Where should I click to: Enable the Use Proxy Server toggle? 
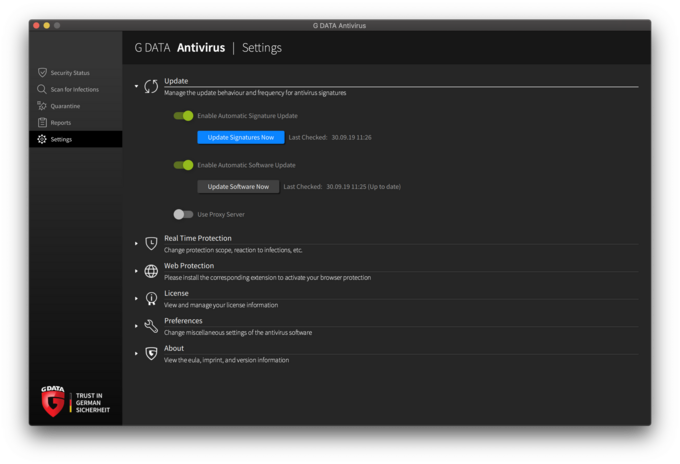pyautogui.click(x=183, y=214)
